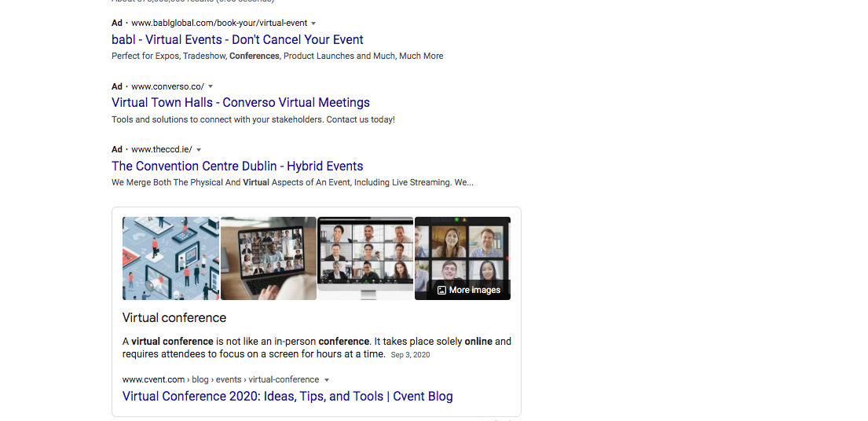Screen dimensions: 868x421
Task: Open desktop monitor video grid thumbnail
Action: 365,258
